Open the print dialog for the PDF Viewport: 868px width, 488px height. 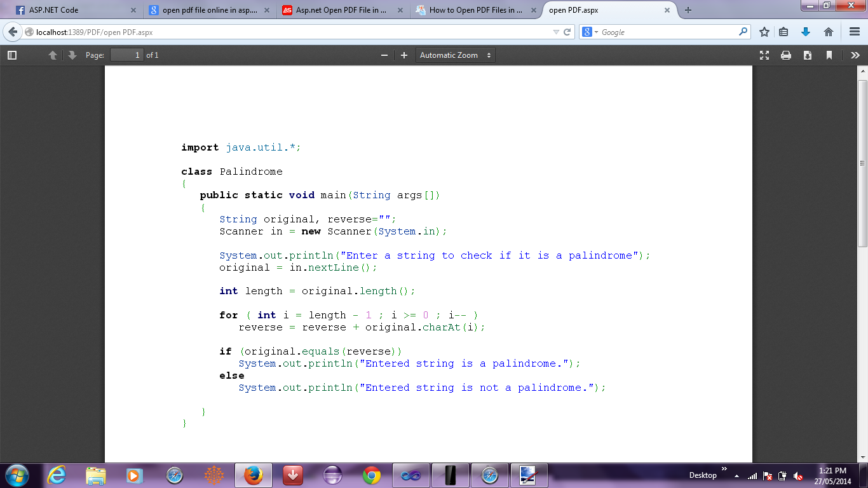coord(786,55)
